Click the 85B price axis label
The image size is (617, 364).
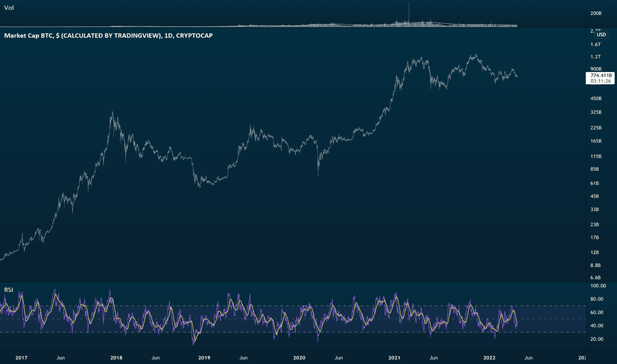tap(594, 169)
